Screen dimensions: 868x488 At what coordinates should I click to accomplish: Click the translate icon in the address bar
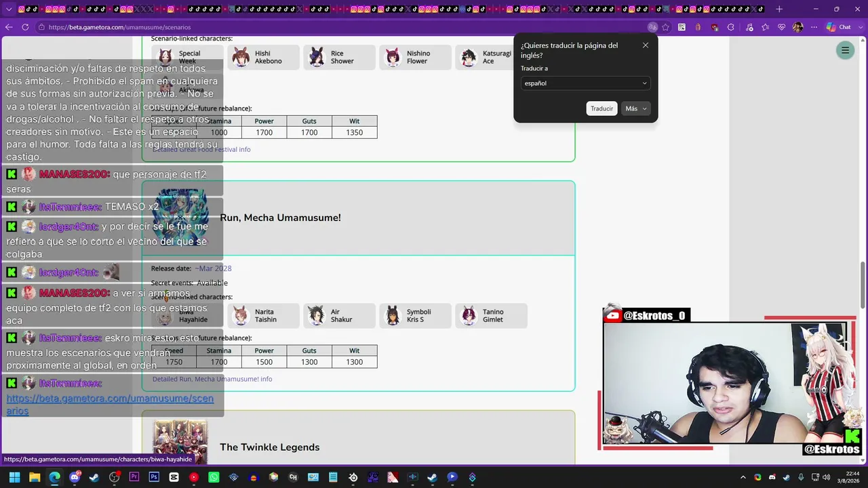click(652, 27)
